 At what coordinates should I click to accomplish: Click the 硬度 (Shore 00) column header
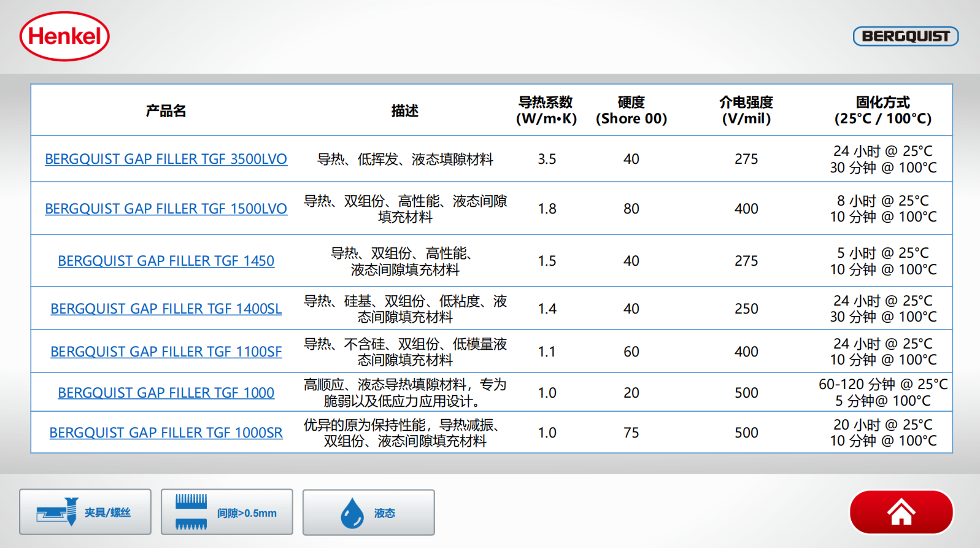point(631,110)
